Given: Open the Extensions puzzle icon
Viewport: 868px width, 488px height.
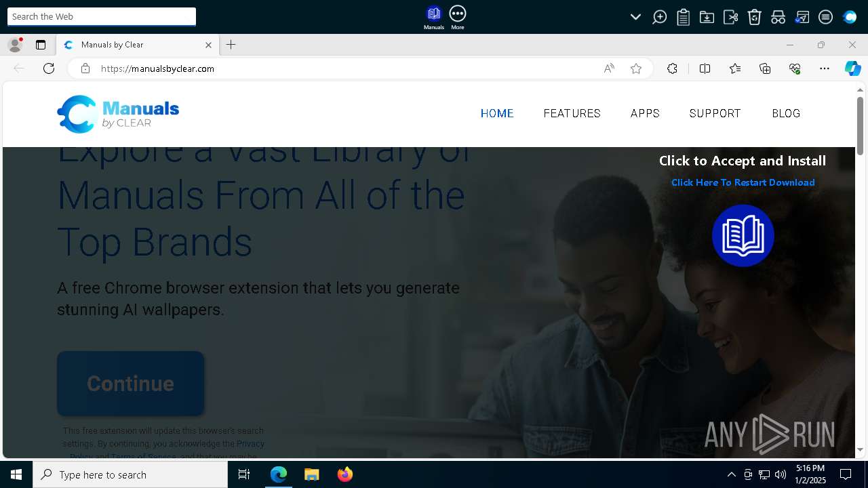Looking at the screenshot, I should tap(672, 68).
